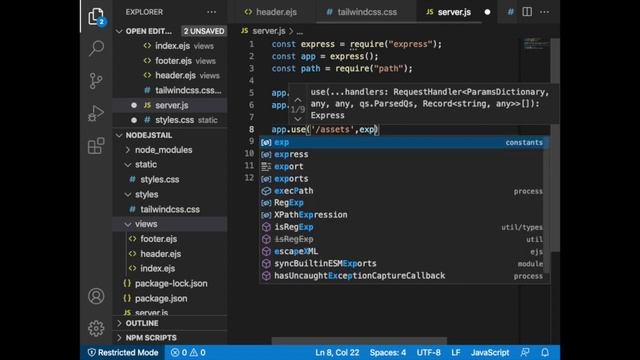The width and height of the screenshot is (640, 360).
Task: Open Run and Debug view
Action: pos(96,113)
